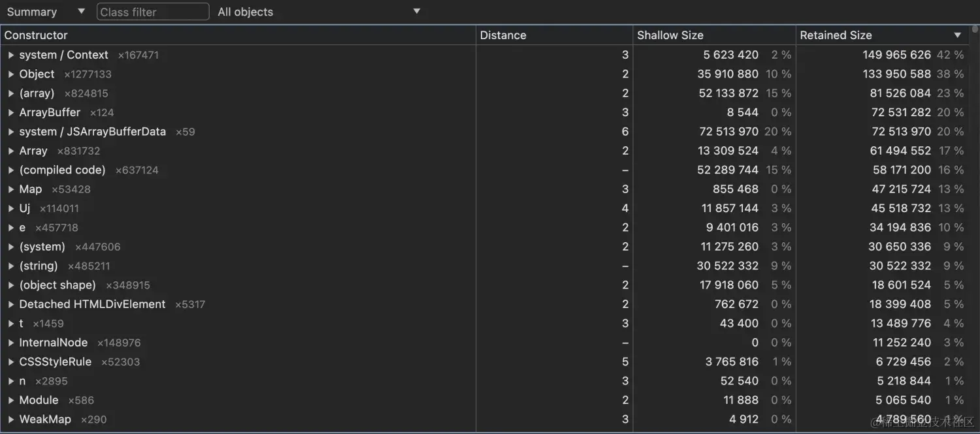Expand the InternalNode row
Screen dimensions: 980x434
pyautogui.click(x=11, y=343)
